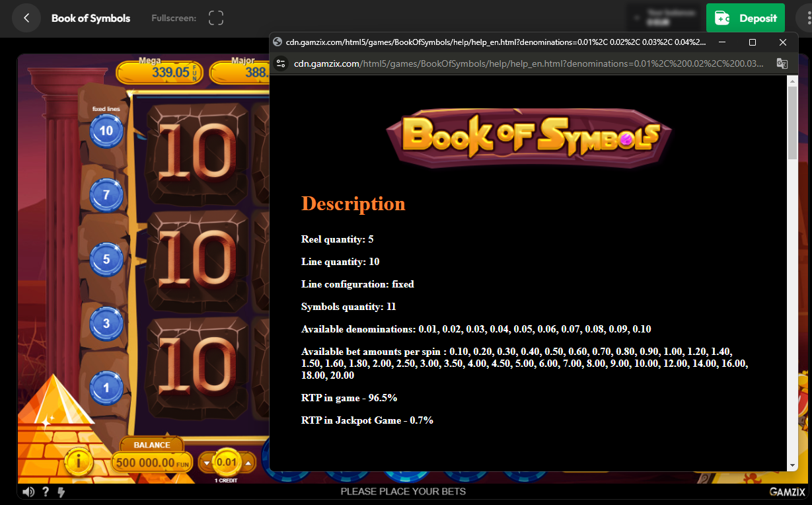Viewport: 812px width, 505px height.
Task: Maximize the help popup window
Action: (753, 42)
